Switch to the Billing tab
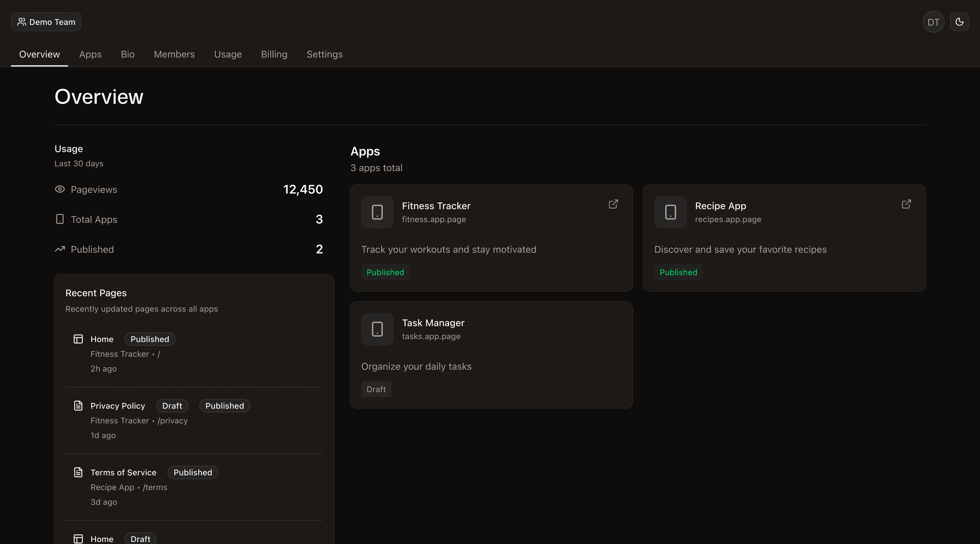 point(274,54)
